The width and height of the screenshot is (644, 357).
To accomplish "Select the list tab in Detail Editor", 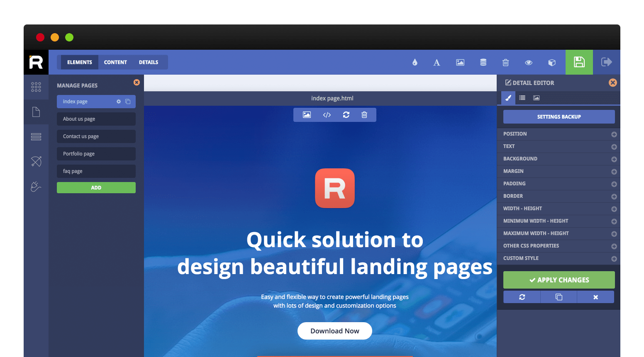I will tap(522, 98).
